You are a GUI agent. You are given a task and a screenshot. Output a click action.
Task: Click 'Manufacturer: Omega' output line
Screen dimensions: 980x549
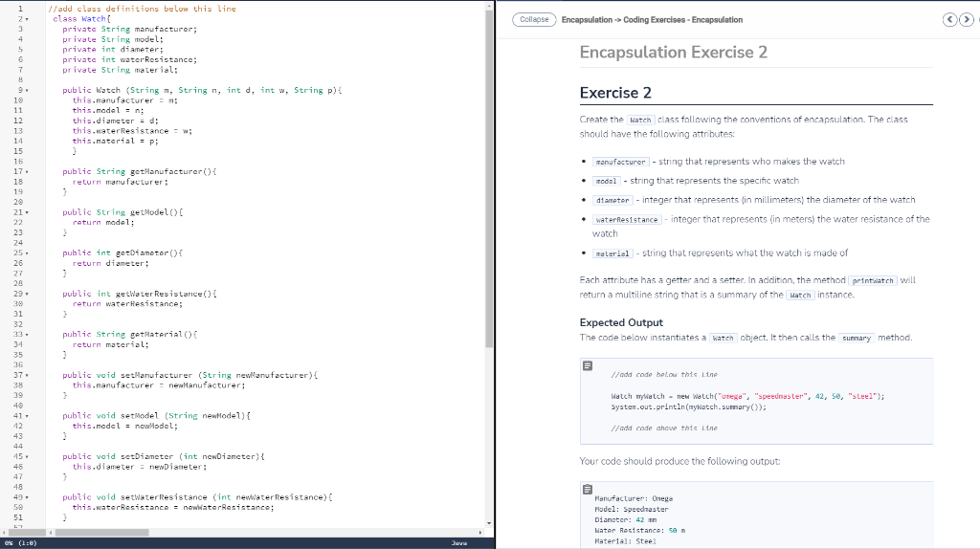pos(634,498)
